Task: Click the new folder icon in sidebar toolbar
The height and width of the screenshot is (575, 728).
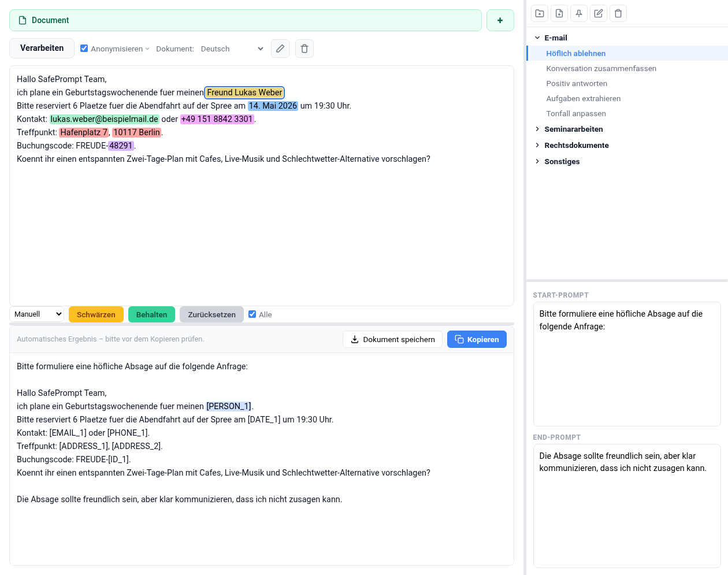Action: point(539,13)
